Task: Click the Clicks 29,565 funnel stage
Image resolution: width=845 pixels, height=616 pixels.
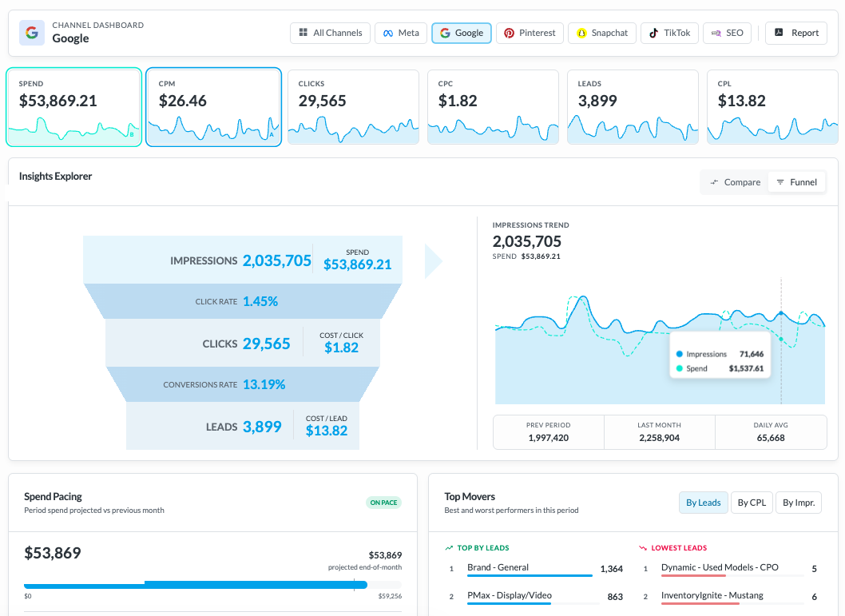Action: coord(243,343)
